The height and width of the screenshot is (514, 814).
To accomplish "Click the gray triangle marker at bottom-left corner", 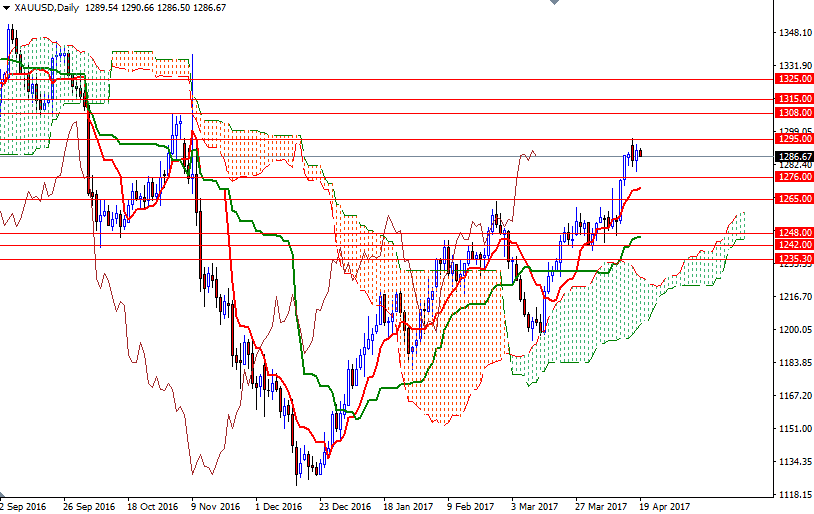I will click(x=4, y=496).
